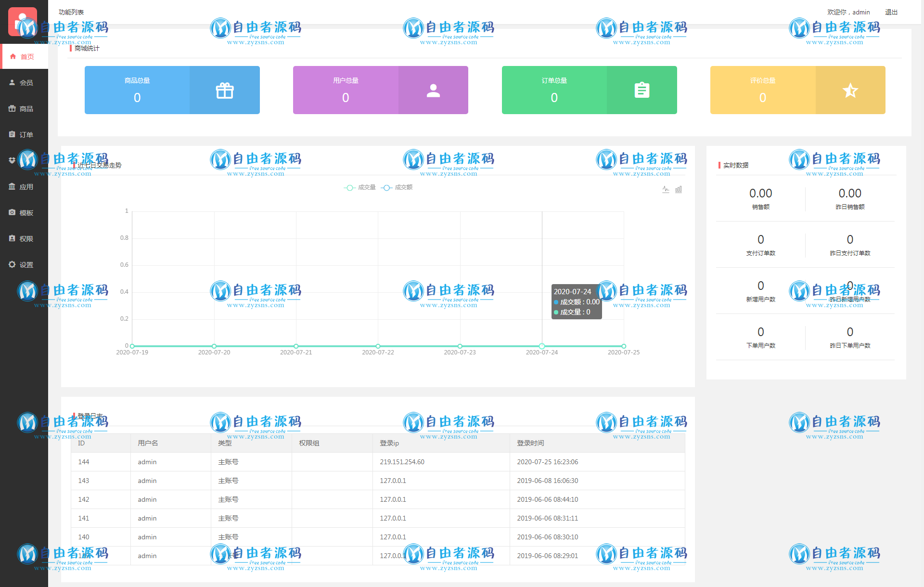Click the 欢迎你, admin greeting

click(x=848, y=12)
